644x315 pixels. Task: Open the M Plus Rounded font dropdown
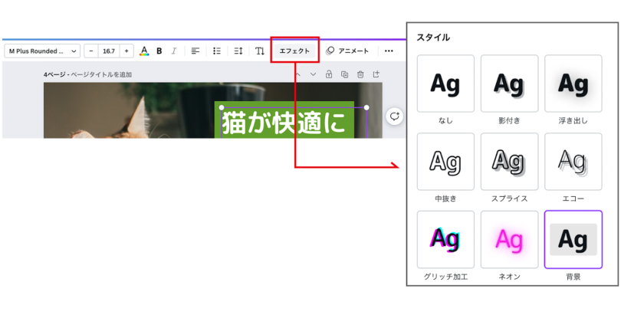tap(42, 51)
